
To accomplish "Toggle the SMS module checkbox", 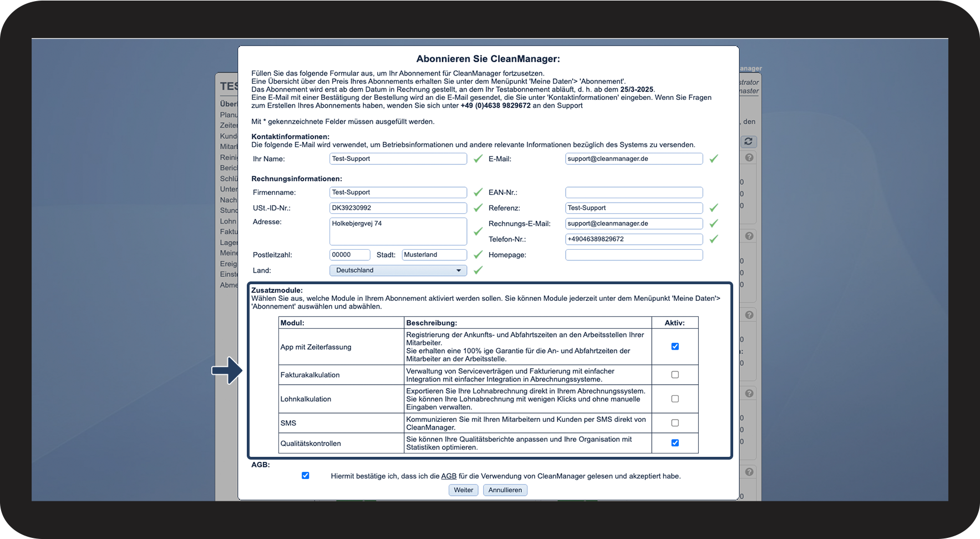I will pyautogui.click(x=675, y=423).
